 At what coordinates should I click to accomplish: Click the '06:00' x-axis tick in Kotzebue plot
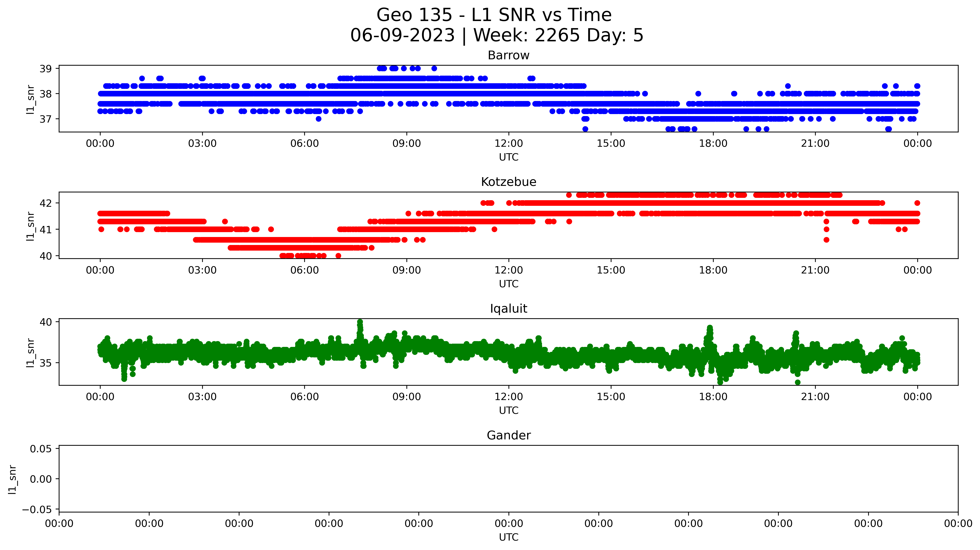click(304, 270)
